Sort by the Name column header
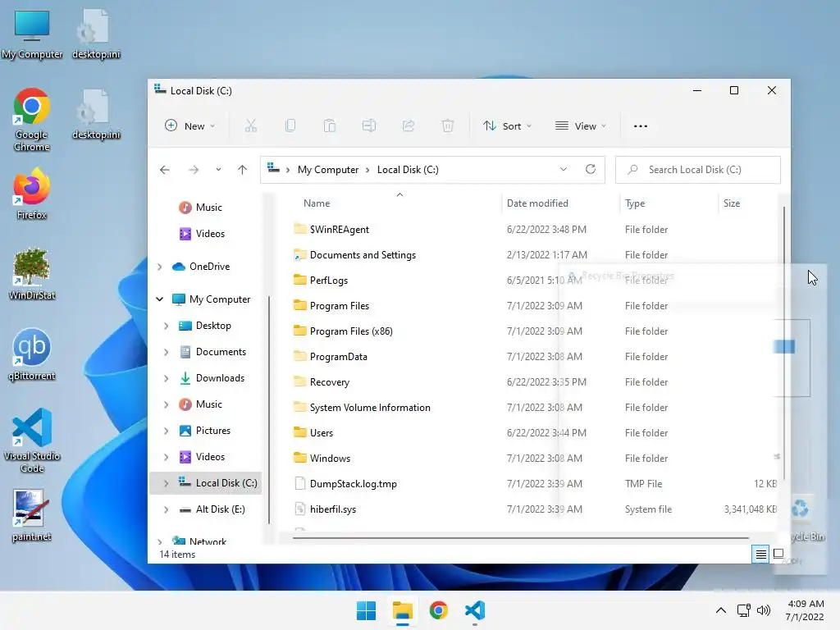Image resolution: width=840 pixels, height=630 pixels. pyautogui.click(x=317, y=203)
